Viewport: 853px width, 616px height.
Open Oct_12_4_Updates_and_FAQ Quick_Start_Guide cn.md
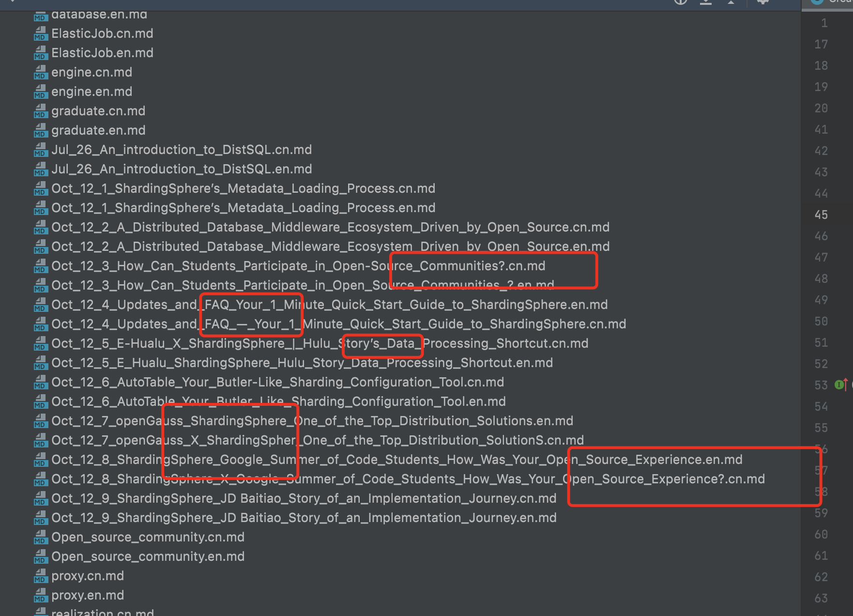tap(338, 324)
